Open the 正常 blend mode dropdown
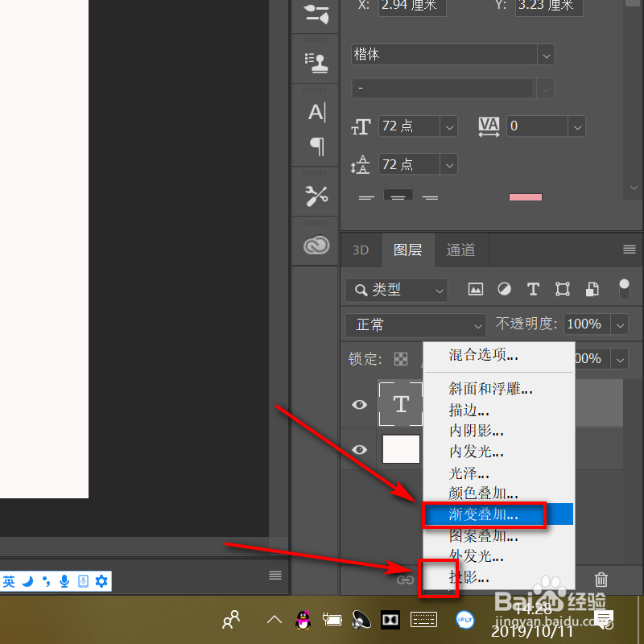This screenshot has height=644, width=644. click(x=415, y=325)
